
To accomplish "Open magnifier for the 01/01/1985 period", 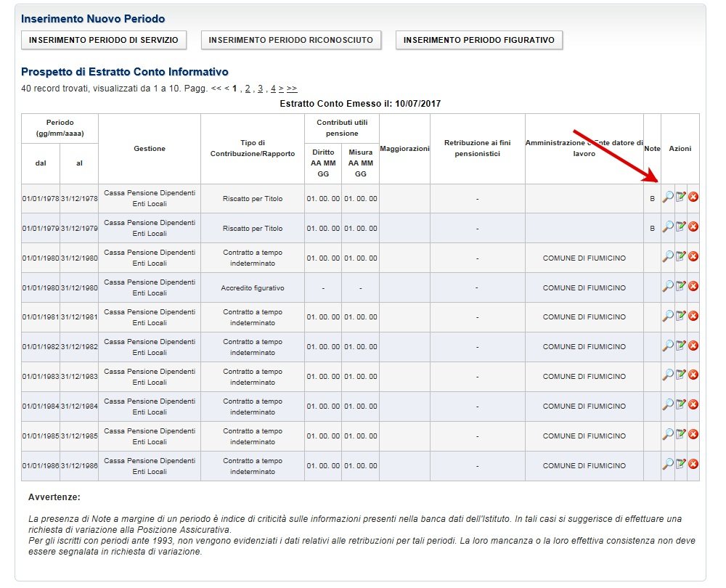I will coord(668,434).
